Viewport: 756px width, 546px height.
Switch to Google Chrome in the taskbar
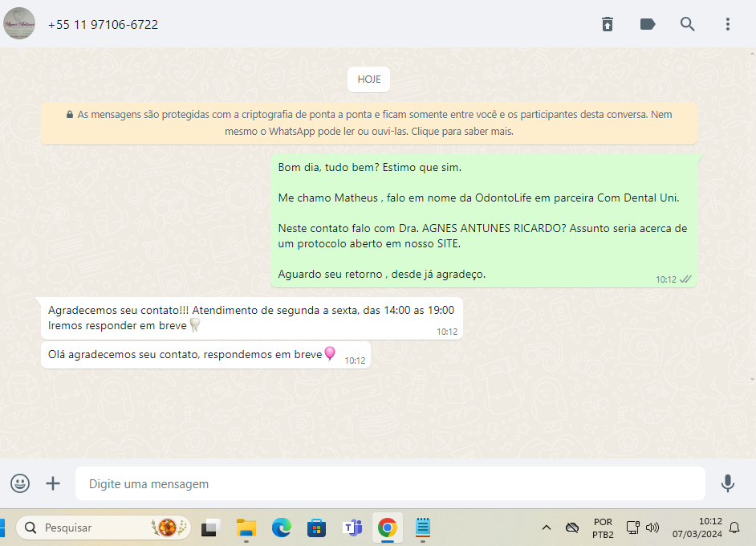click(x=387, y=528)
